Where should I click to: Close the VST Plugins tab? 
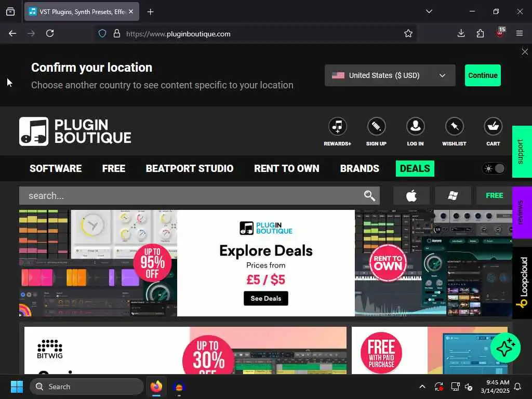131,11
